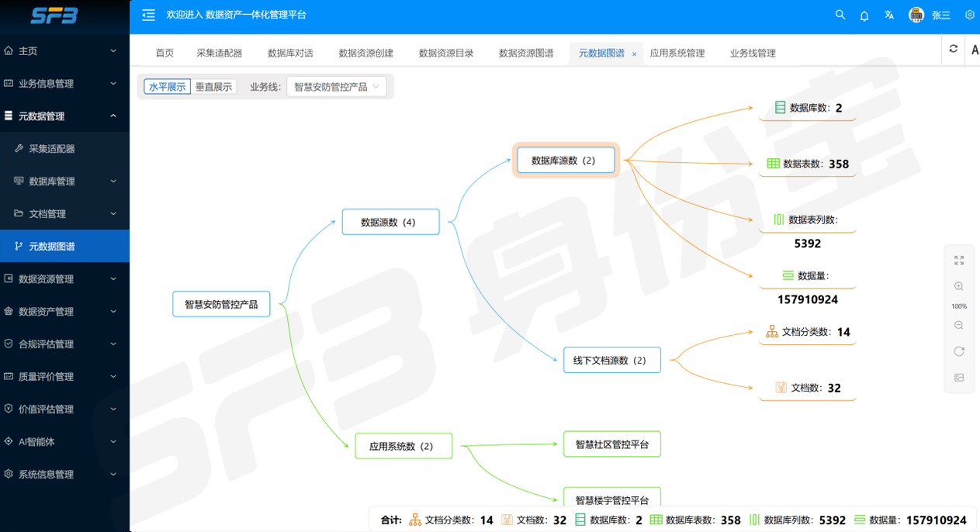Click 数据库列数: 5392 in the 合计 bar

pos(797,520)
